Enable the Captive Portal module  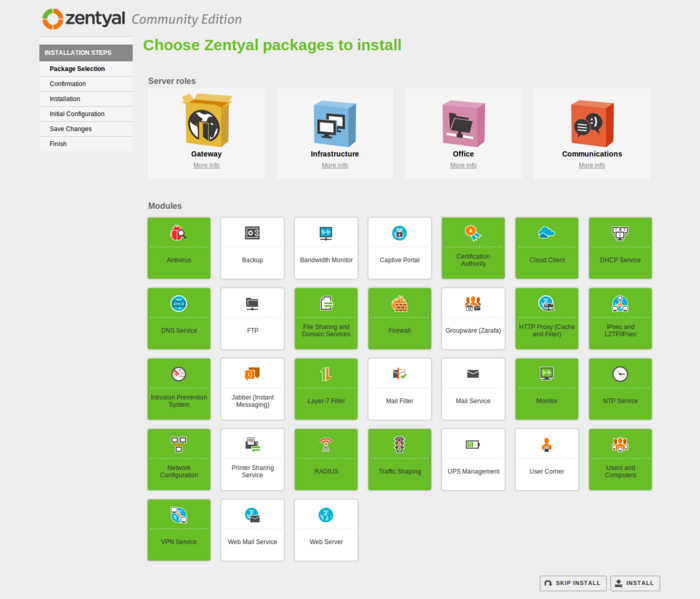pos(399,248)
